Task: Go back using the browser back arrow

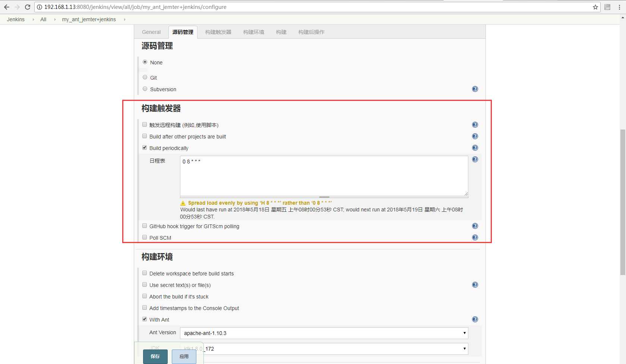Action: click(x=6, y=7)
